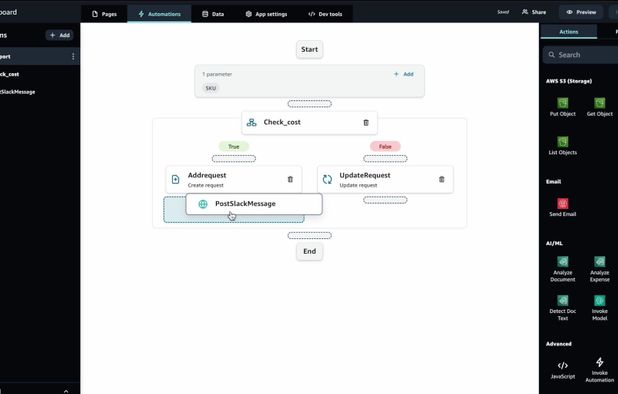618x394 pixels.
Task: Pick the Send Email action icon
Action: [x=562, y=203]
